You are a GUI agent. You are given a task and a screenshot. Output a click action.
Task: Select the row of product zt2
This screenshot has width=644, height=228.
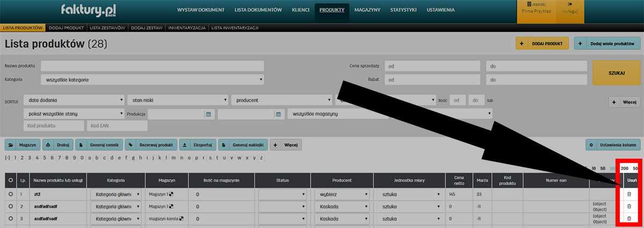pyautogui.click(x=11, y=194)
